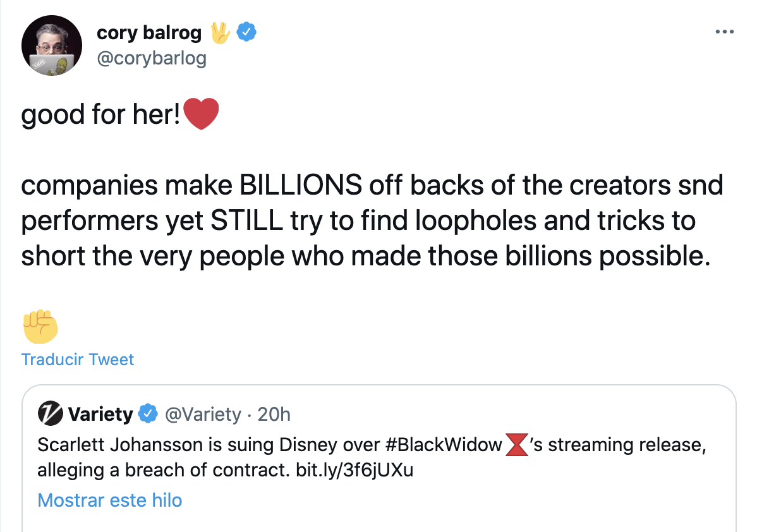757x532 pixels.
Task: Open the tweet's three-dot more options menu
Action: [x=725, y=32]
